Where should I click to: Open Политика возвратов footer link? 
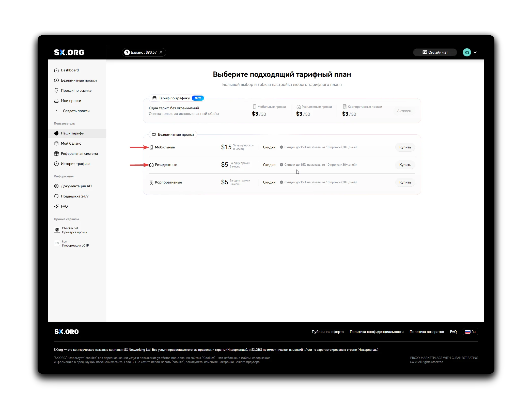[x=427, y=332]
